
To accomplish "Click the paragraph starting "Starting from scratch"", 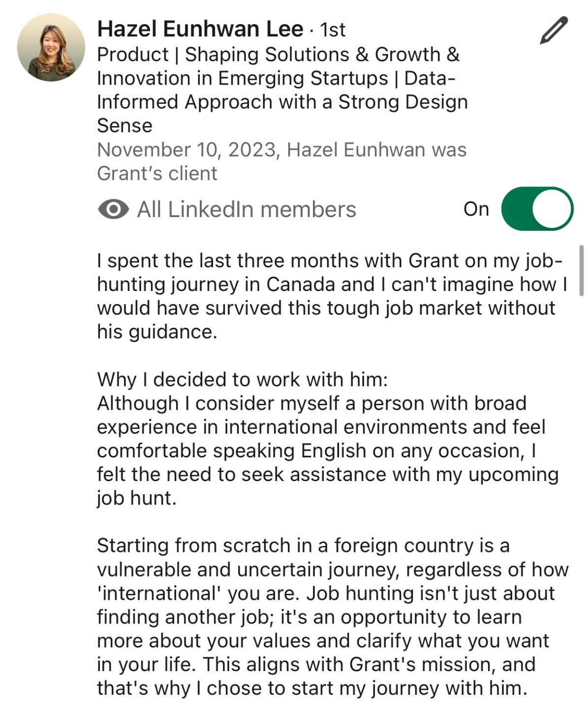I will click(x=333, y=616).
